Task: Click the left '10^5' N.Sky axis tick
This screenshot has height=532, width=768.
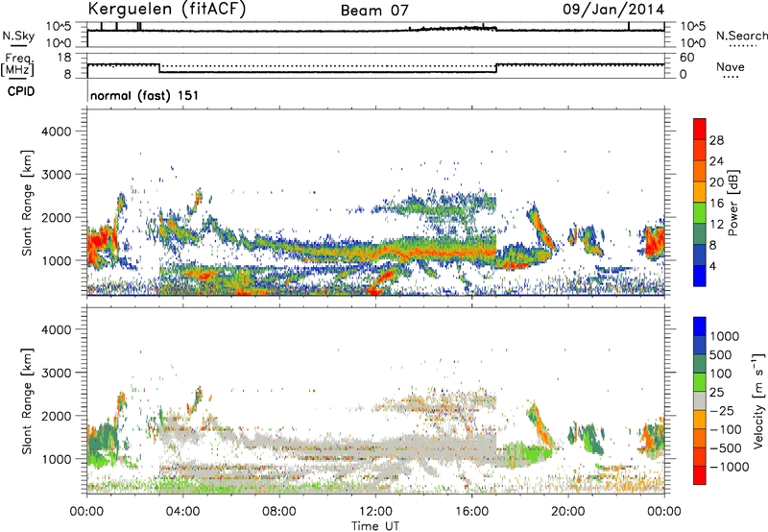Action: point(59,26)
